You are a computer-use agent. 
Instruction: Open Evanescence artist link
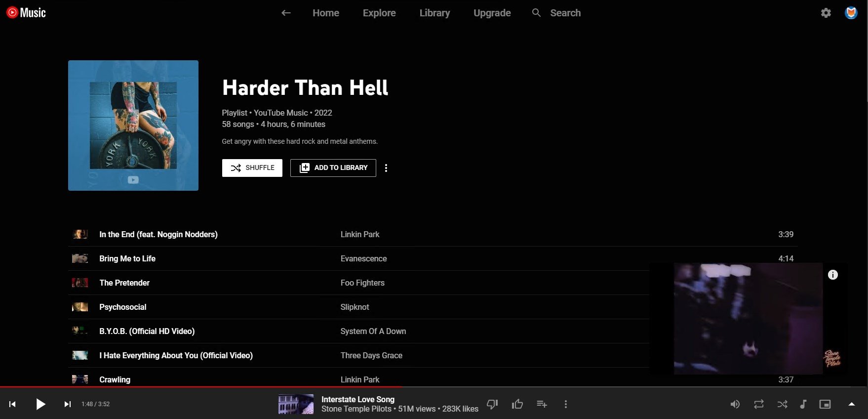pos(363,258)
